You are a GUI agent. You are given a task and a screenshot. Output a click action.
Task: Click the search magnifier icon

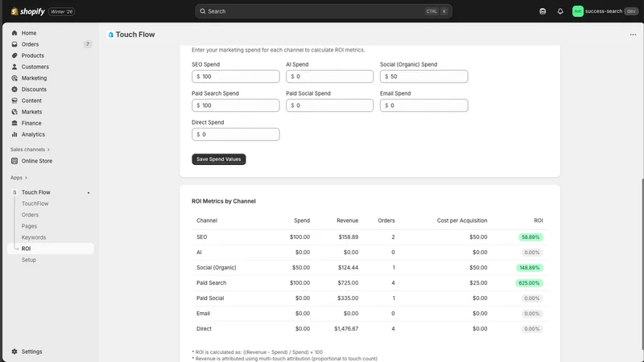pos(203,11)
